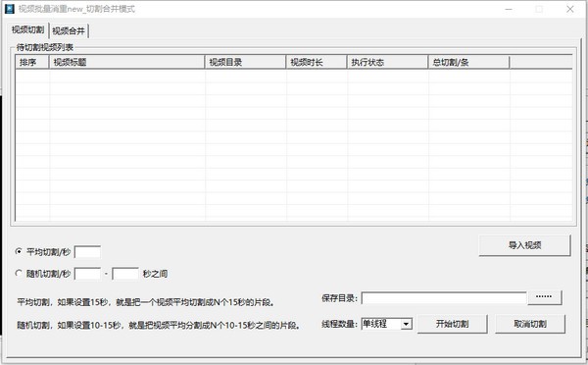Screen dimensions: 588x365
Task: Click the 随机切割 explanation text line
Action: (x=159, y=325)
